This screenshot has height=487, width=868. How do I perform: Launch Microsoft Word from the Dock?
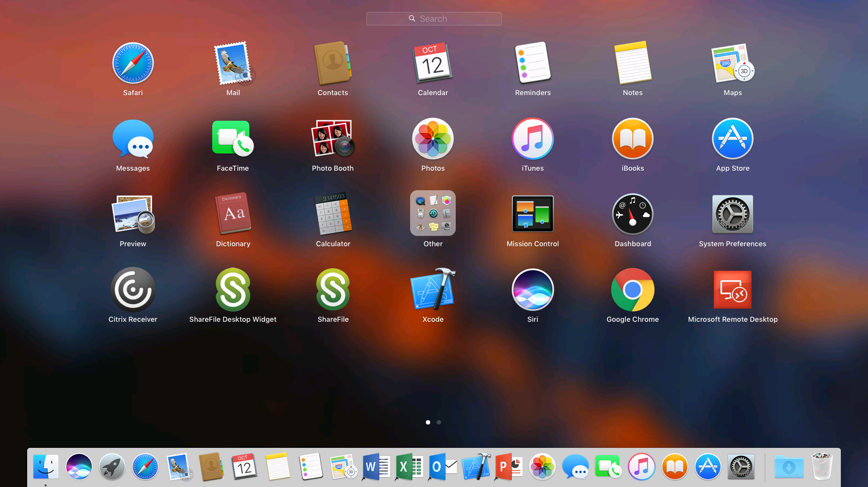point(376,467)
